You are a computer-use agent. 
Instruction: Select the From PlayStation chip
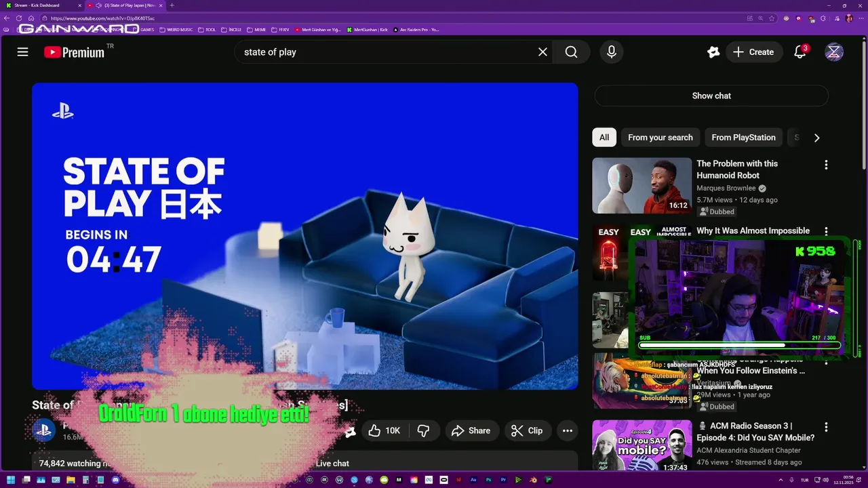coord(744,137)
